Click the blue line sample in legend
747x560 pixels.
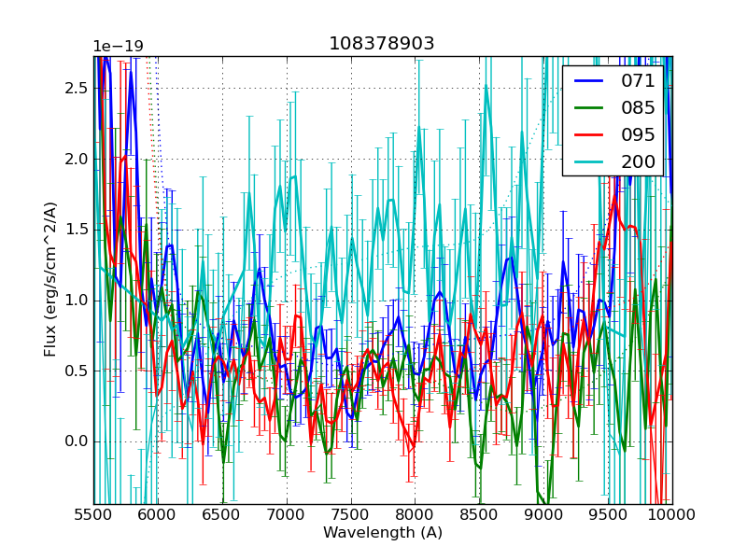[x=588, y=81]
